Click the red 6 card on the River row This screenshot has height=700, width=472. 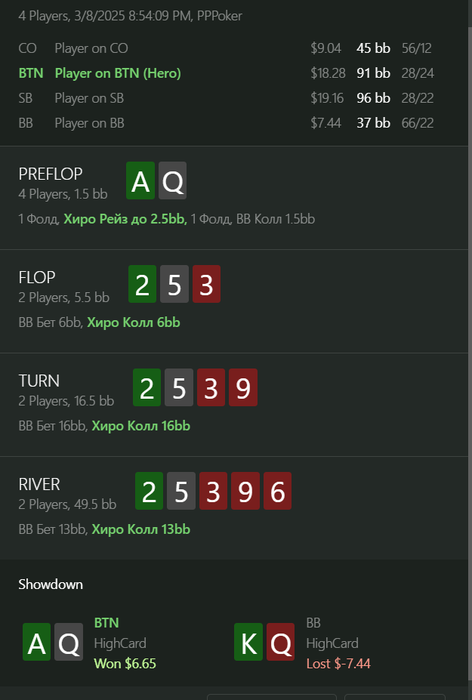point(277,491)
